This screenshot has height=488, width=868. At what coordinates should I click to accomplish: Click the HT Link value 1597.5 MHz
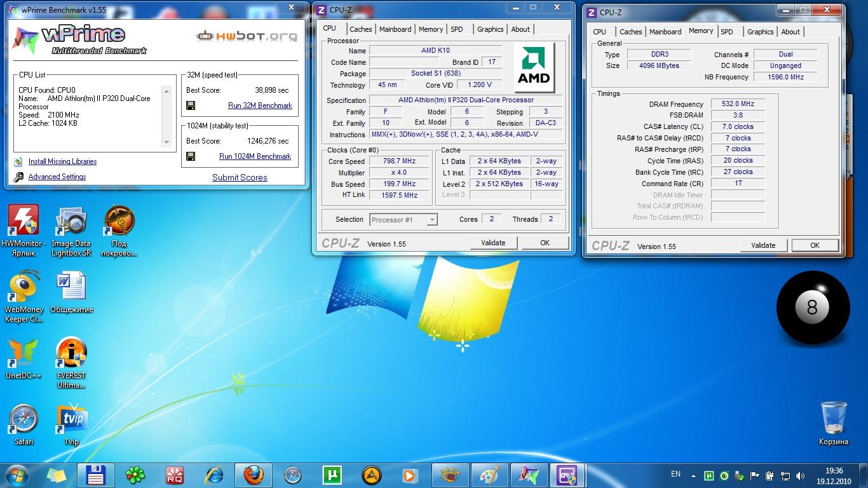coord(400,196)
